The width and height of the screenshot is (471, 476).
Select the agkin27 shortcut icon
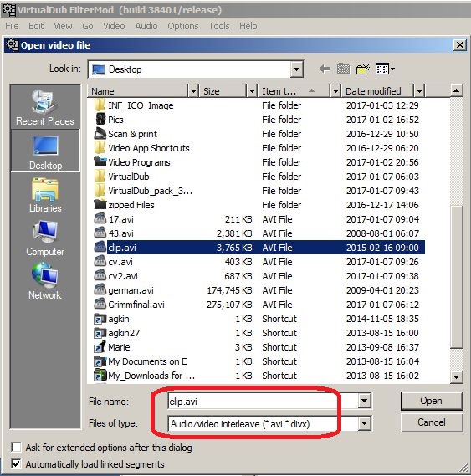tap(100, 333)
